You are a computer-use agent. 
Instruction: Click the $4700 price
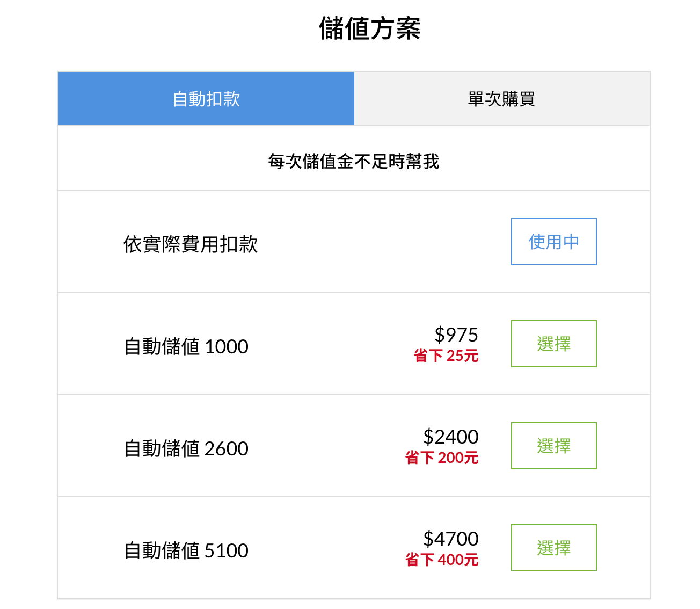[451, 539]
